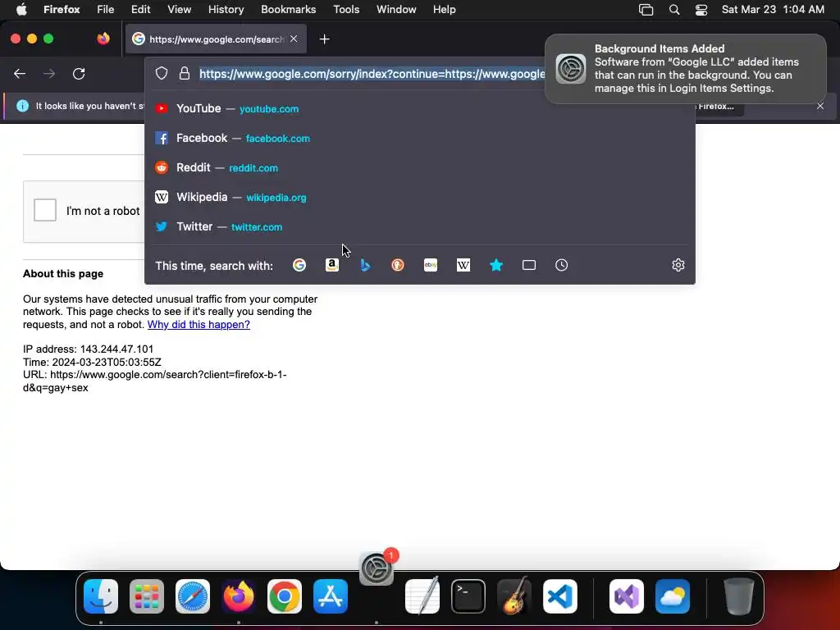Open the Help menu
The width and height of the screenshot is (840, 630).
tap(444, 9)
